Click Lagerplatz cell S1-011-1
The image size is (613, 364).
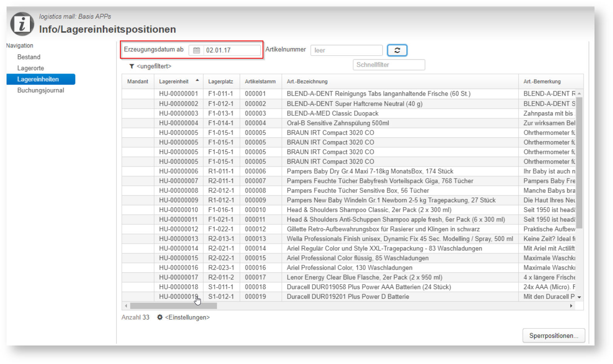[x=221, y=287]
